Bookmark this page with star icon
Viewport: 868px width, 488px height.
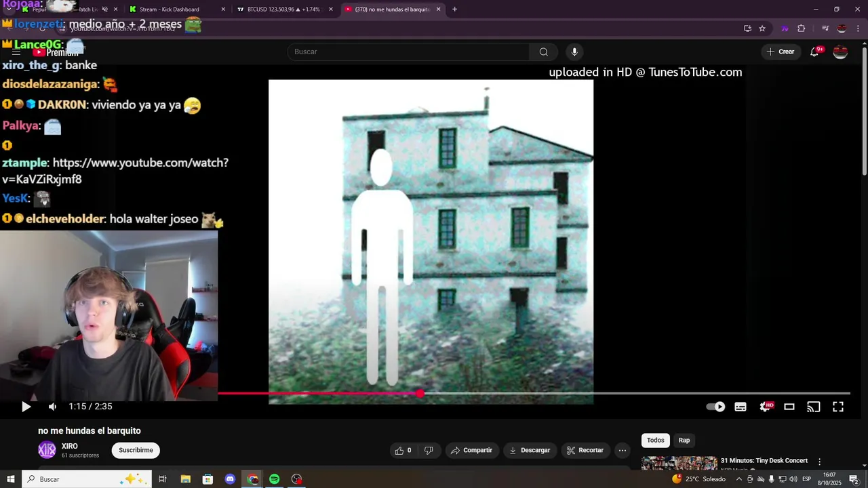coord(762,28)
